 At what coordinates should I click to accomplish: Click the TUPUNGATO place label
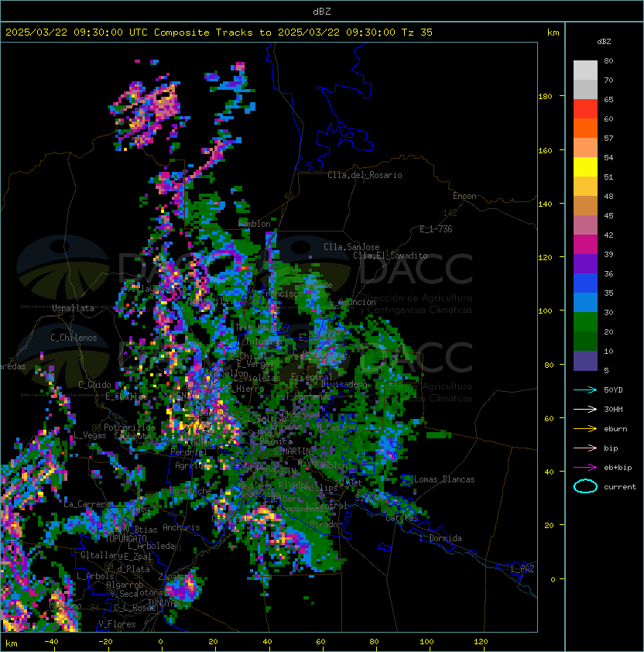pos(126,538)
